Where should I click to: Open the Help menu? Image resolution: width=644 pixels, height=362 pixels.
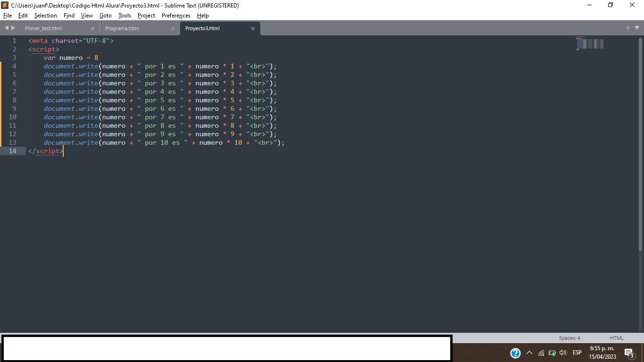(203, 16)
